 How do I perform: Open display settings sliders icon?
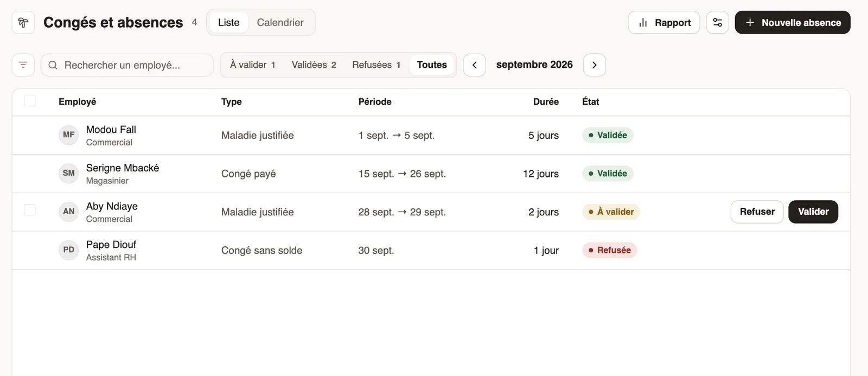tap(717, 22)
